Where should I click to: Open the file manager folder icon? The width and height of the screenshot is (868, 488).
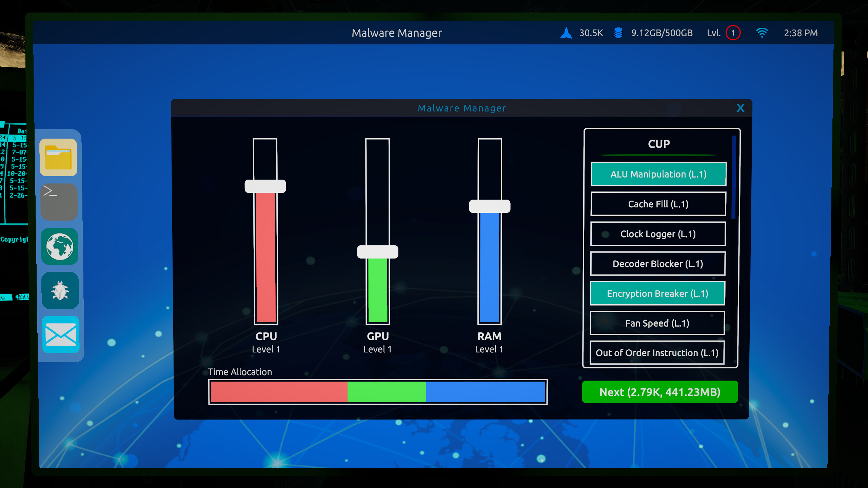coord(59,158)
